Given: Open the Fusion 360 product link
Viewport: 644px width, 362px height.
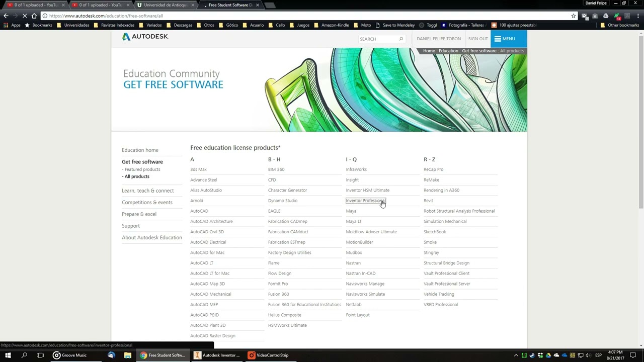Looking at the screenshot, I should click(x=278, y=294).
